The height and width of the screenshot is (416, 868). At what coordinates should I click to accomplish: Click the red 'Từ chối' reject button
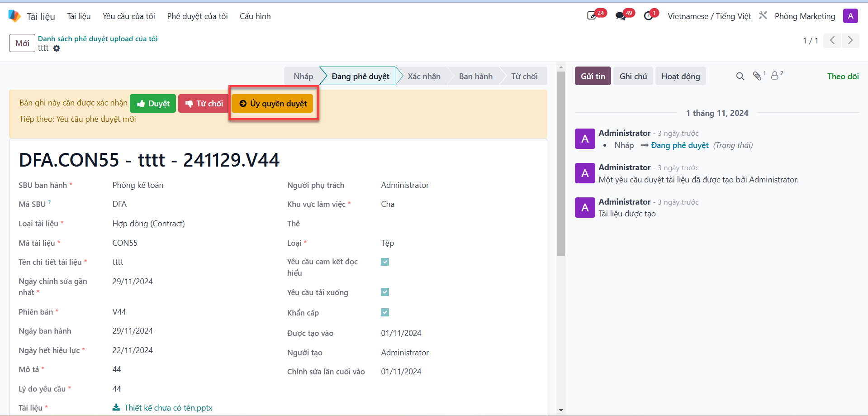click(204, 104)
